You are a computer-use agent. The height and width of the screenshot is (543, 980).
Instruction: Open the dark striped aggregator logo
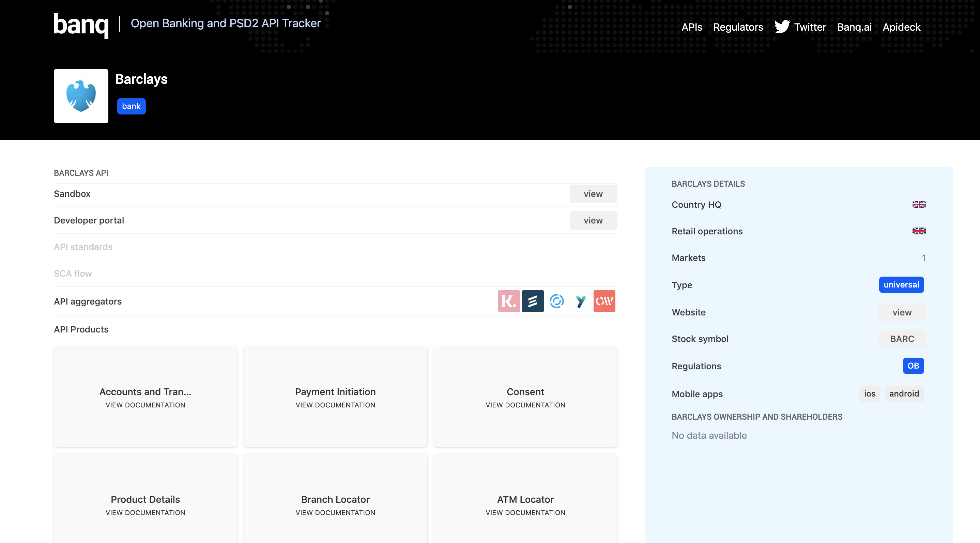tap(533, 301)
